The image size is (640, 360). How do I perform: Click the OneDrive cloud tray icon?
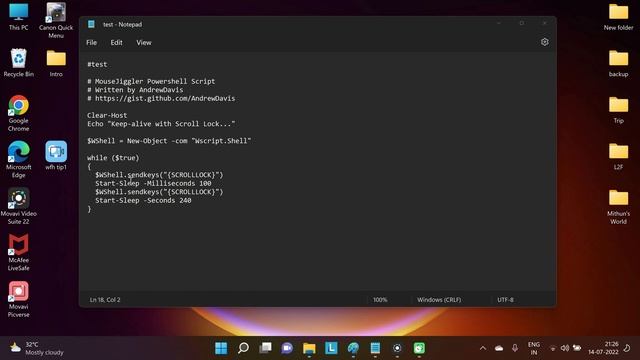tap(499, 348)
